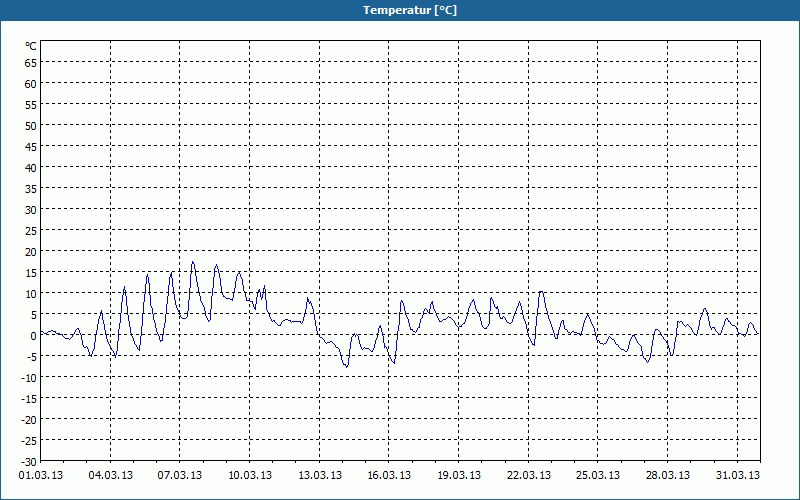This screenshot has height=500, width=800.
Task: Select the 19.03.13 date label
Action: (459, 476)
